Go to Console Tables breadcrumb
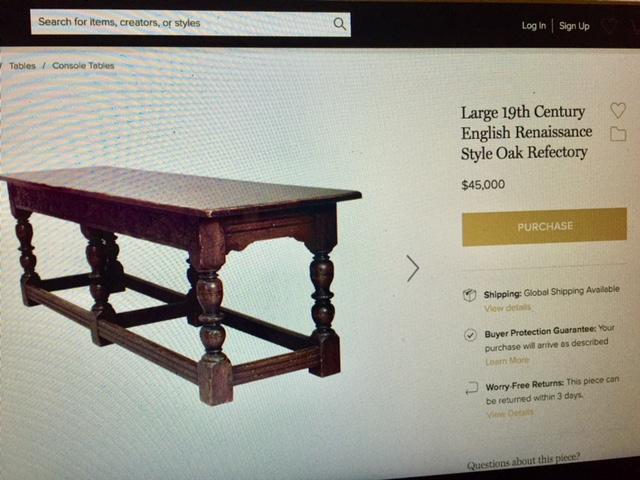 coord(83,66)
